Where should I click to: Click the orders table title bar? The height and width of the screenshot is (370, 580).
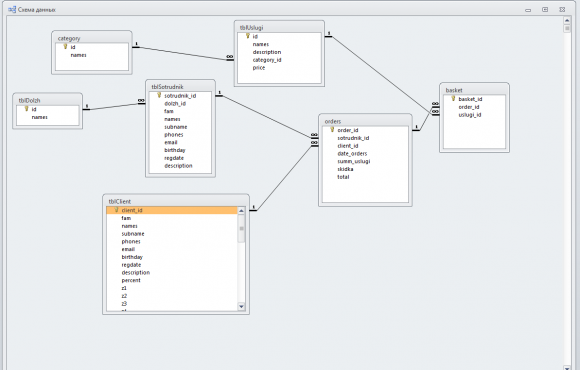point(365,121)
